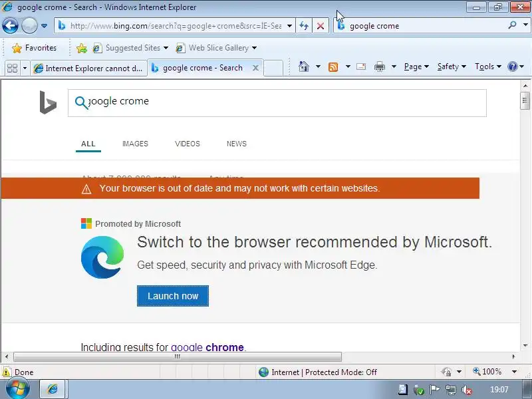Open a new blank tab
This screenshot has height=399, width=532.
tap(273, 68)
